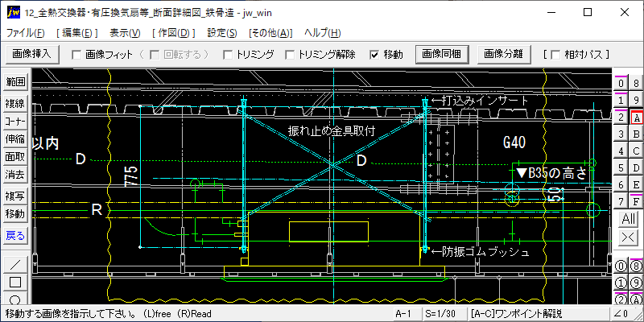644x322 pixels.
Task: Click the 画像同梱 button
Action: pyautogui.click(x=442, y=54)
